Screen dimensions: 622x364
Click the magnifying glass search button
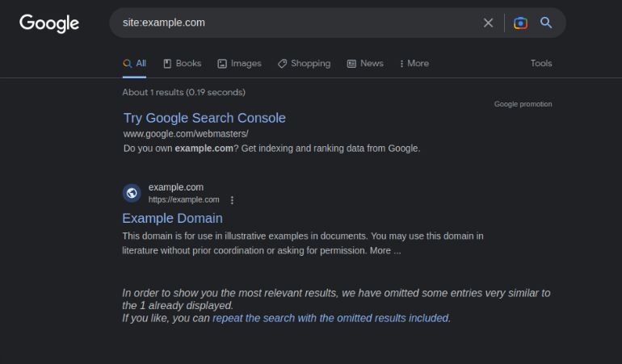click(x=546, y=23)
